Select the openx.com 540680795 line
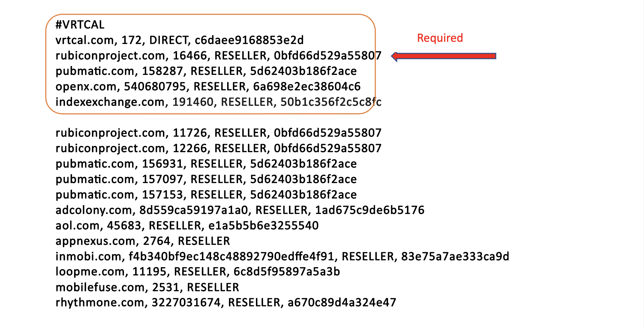 click(208, 86)
